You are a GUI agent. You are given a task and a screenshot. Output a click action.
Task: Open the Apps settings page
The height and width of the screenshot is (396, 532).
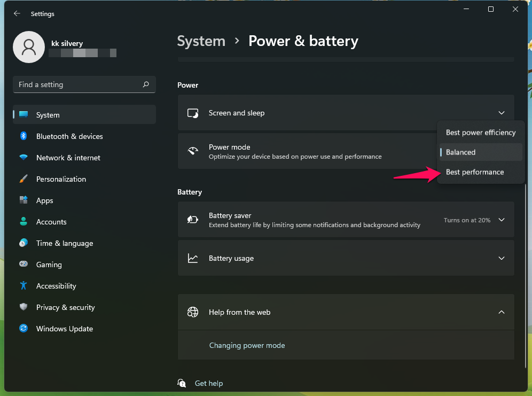(44, 200)
